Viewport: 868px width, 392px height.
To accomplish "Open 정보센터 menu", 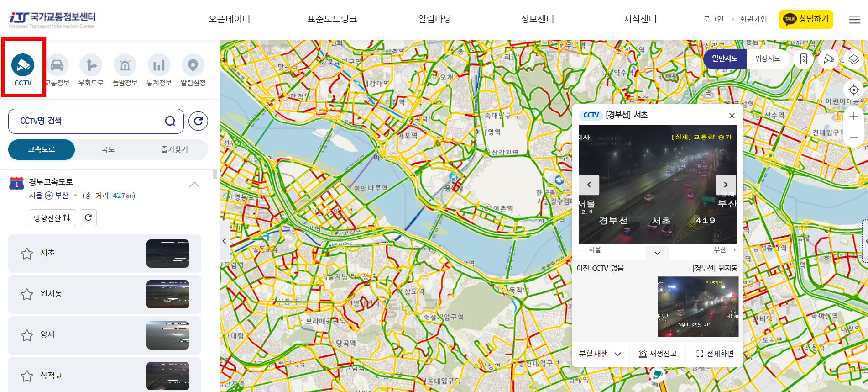I will [538, 19].
